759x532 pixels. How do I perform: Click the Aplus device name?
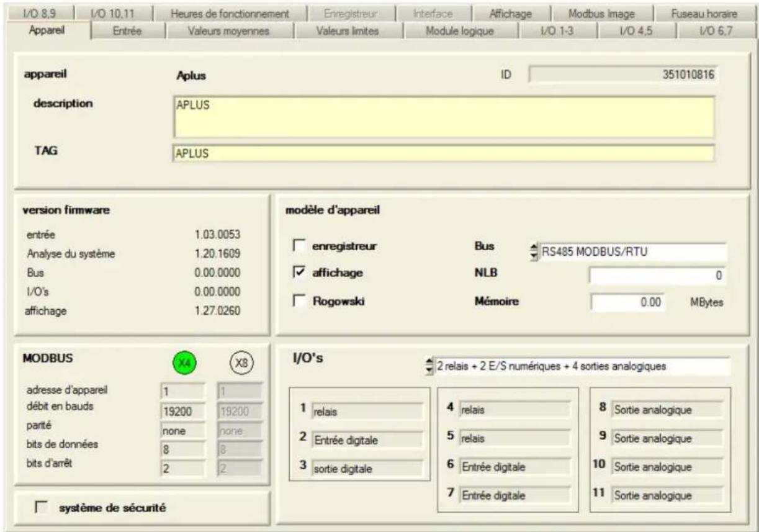click(x=191, y=76)
